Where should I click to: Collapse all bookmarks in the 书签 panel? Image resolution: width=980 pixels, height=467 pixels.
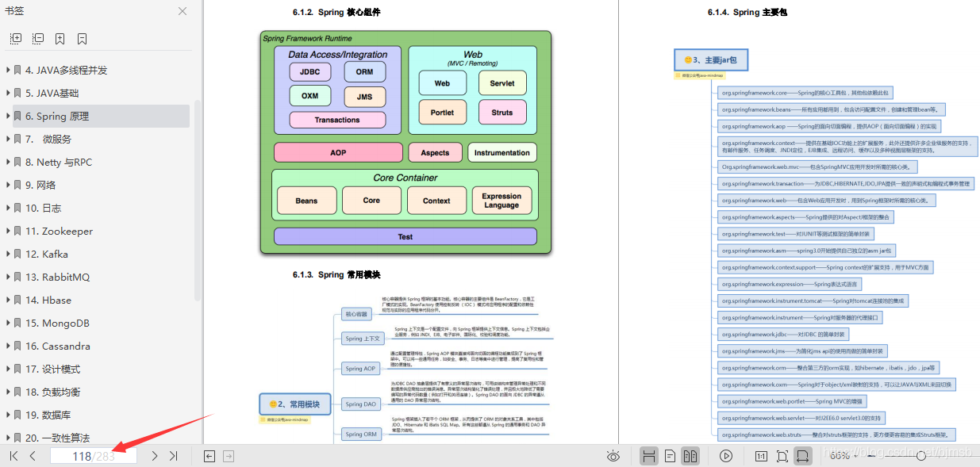point(38,38)
